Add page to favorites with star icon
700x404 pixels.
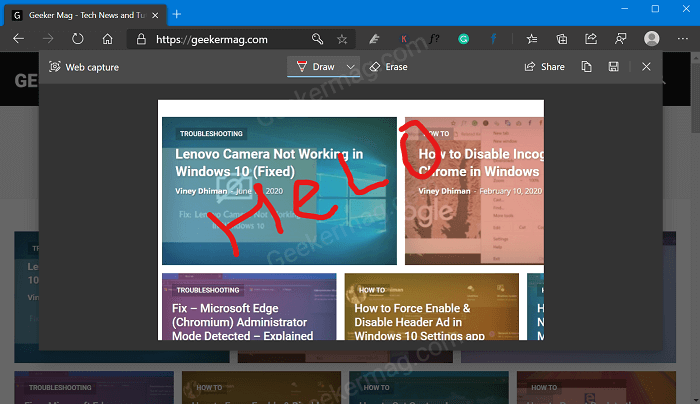click(x=342, y=39)
